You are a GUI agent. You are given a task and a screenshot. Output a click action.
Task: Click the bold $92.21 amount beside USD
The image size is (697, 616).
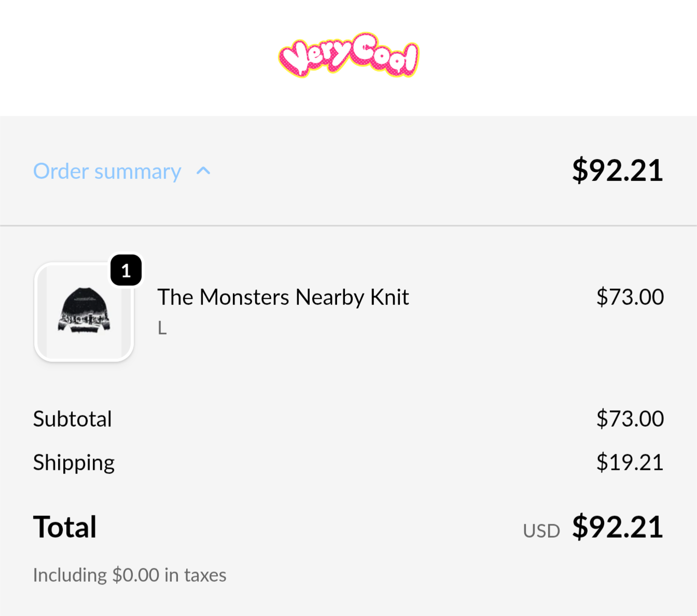[617, 527]
